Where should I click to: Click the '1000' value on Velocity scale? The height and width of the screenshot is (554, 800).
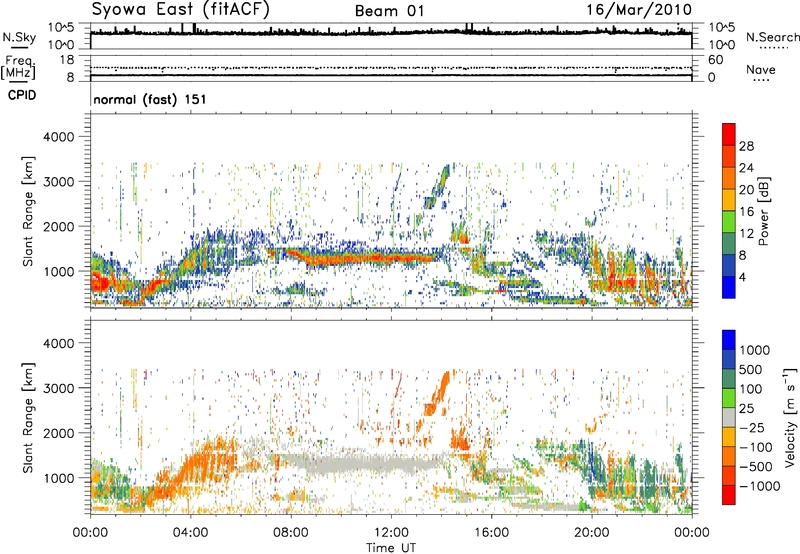754,350
